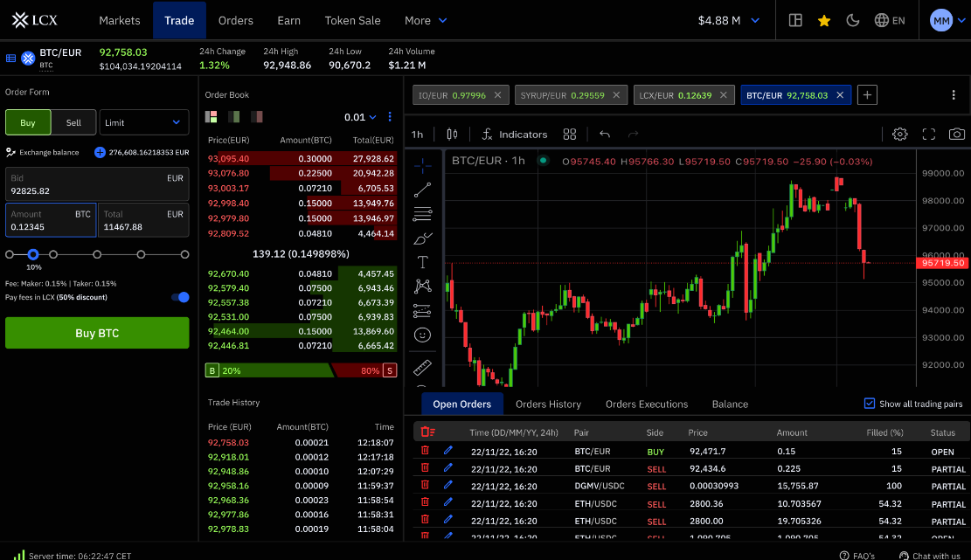Image resolution: width=971 pixels, height=560 pixels.
Task: Select the Text annotation tool
Action: tap(423, 262)
